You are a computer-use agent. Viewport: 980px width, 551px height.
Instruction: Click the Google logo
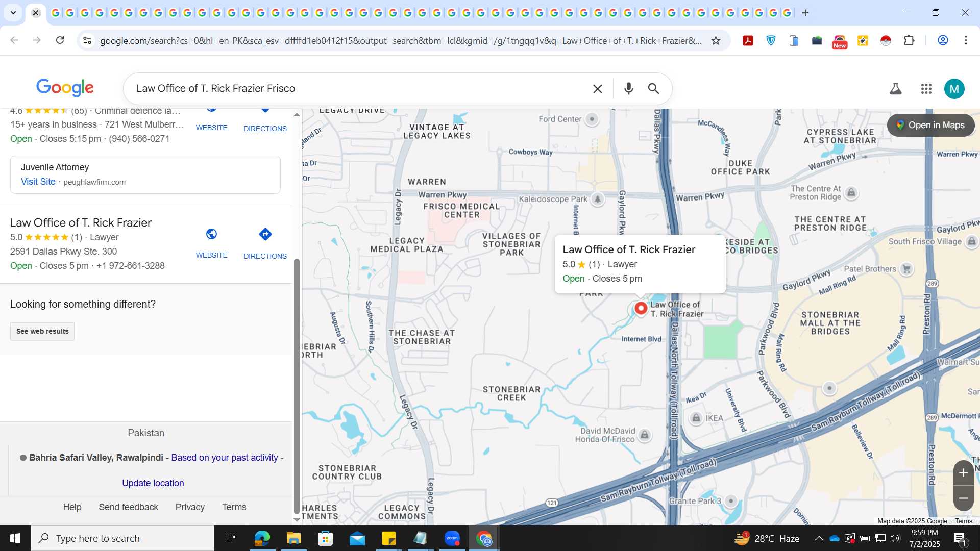click(65, 88)
